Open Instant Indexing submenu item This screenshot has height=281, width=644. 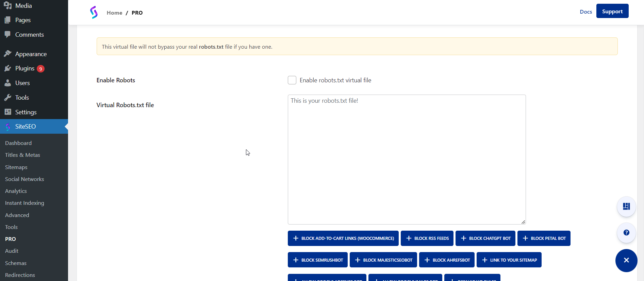click(24, 203)
